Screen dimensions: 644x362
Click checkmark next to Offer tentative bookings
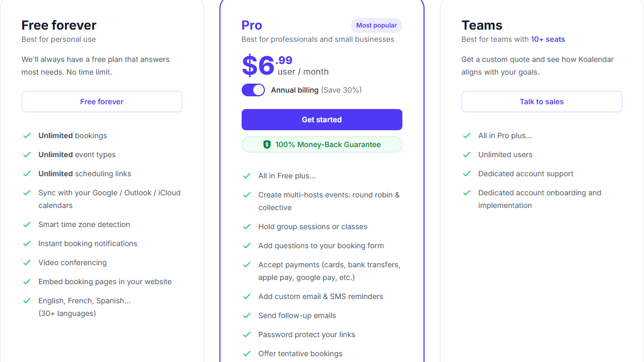click(x=247, y=354)
